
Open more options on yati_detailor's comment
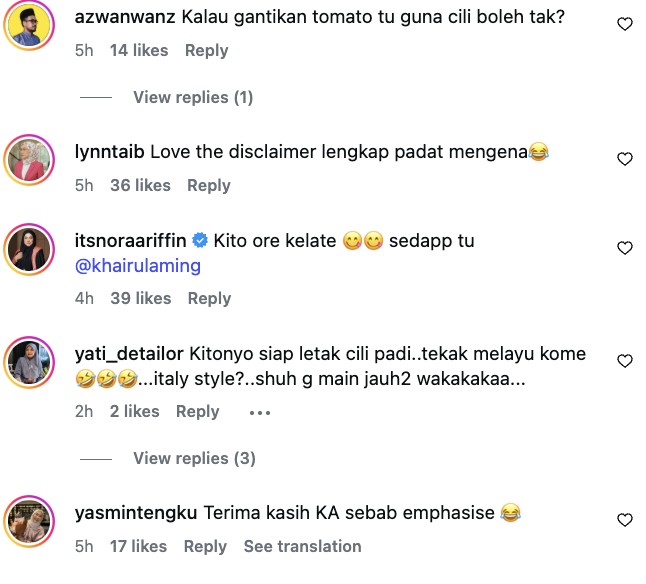click(259, 412)
